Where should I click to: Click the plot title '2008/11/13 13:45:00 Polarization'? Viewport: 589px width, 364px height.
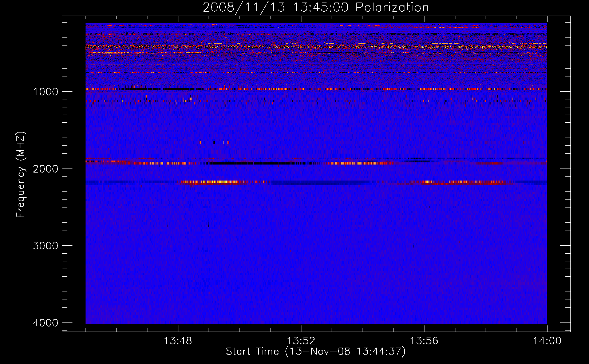tap(316, 7)
